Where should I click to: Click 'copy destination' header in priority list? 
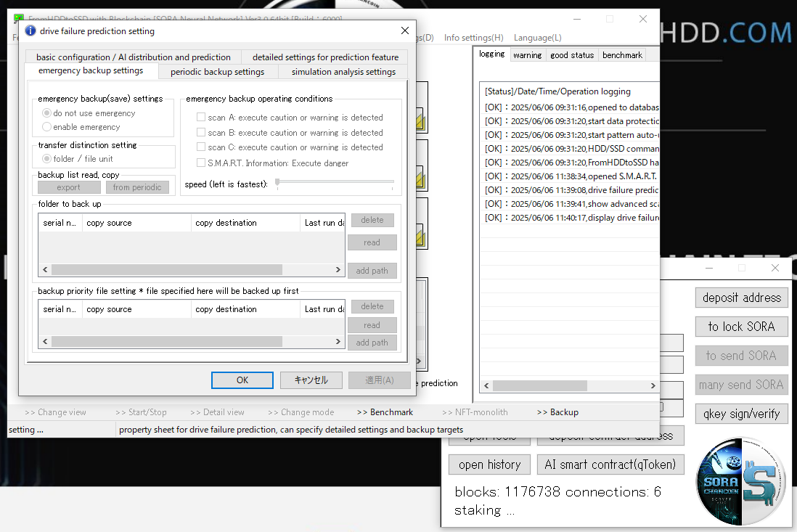[x=245, y=309]
